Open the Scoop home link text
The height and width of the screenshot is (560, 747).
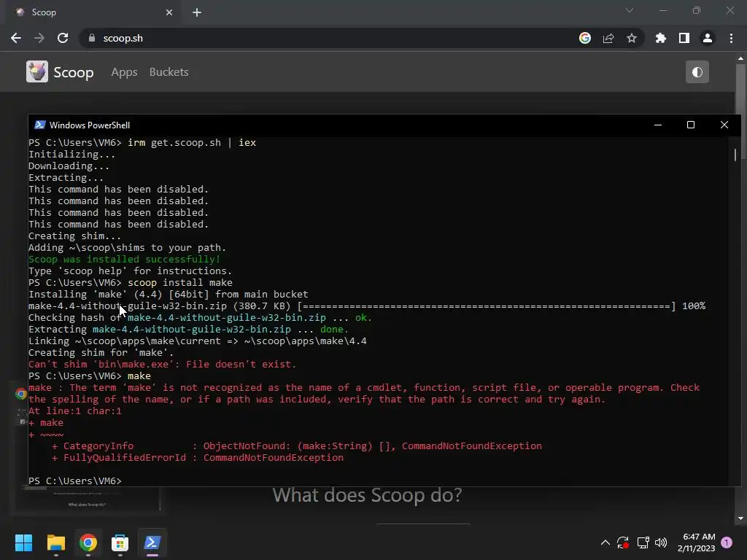click(x=74, y=72)
